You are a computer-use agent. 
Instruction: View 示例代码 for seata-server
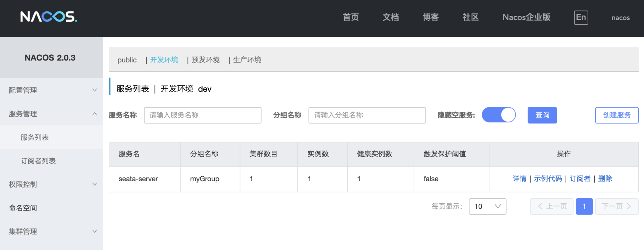pos(548,179)
